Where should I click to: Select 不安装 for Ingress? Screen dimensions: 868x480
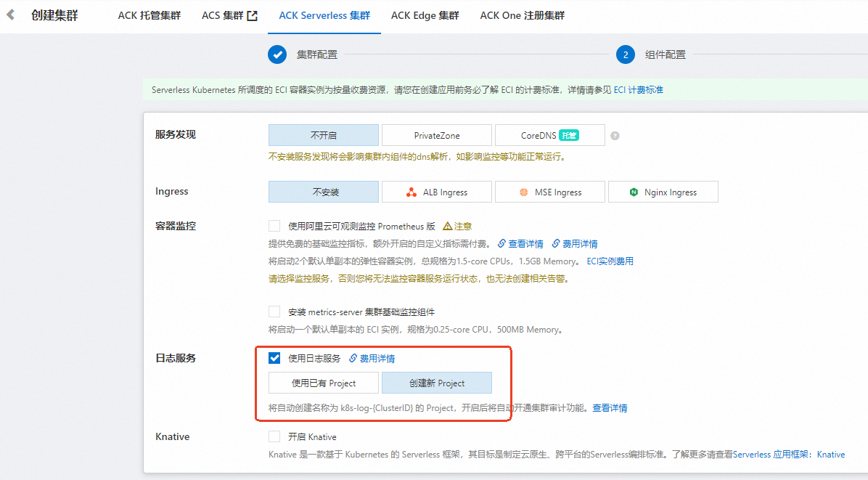(x=324, y=192)
